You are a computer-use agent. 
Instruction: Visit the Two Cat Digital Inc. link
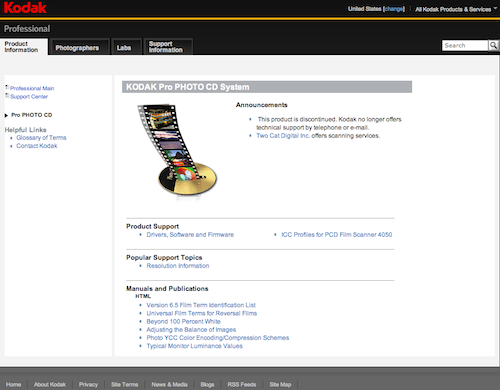(283, 136)
